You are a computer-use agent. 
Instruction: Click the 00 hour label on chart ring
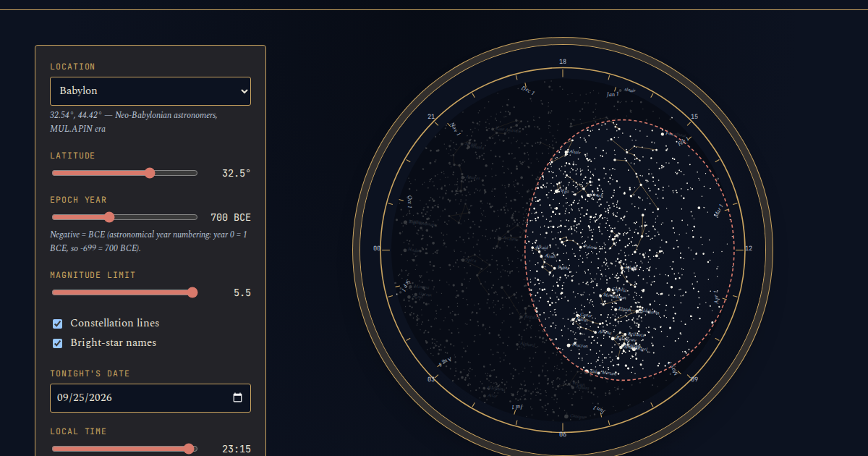pos(377,248)
